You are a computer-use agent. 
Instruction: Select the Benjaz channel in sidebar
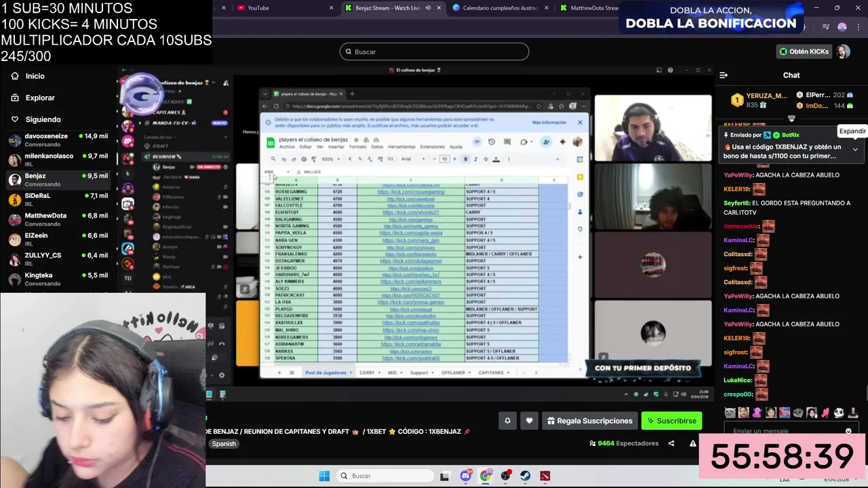click(x=57, y=180)
